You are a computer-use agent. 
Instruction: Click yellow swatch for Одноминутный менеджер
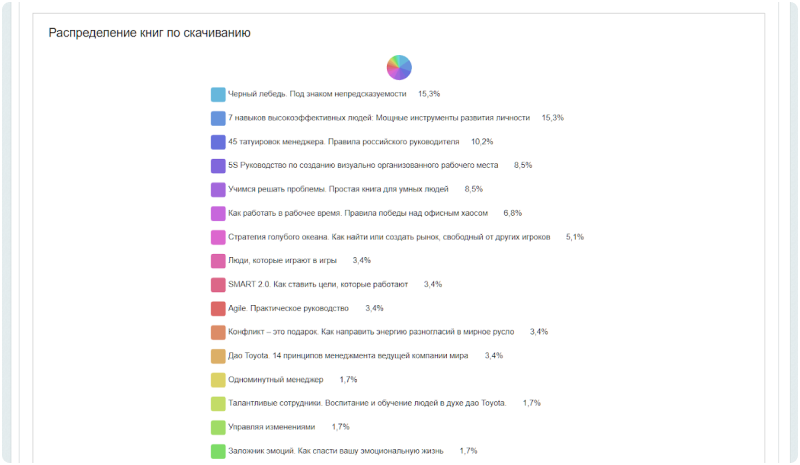click(x=218, y=380)
